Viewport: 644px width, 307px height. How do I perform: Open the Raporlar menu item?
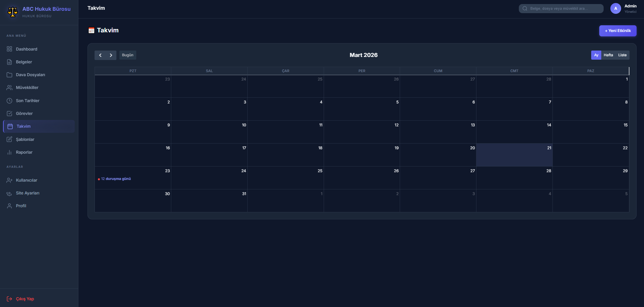pyautogui.click(x=39, y=152)
